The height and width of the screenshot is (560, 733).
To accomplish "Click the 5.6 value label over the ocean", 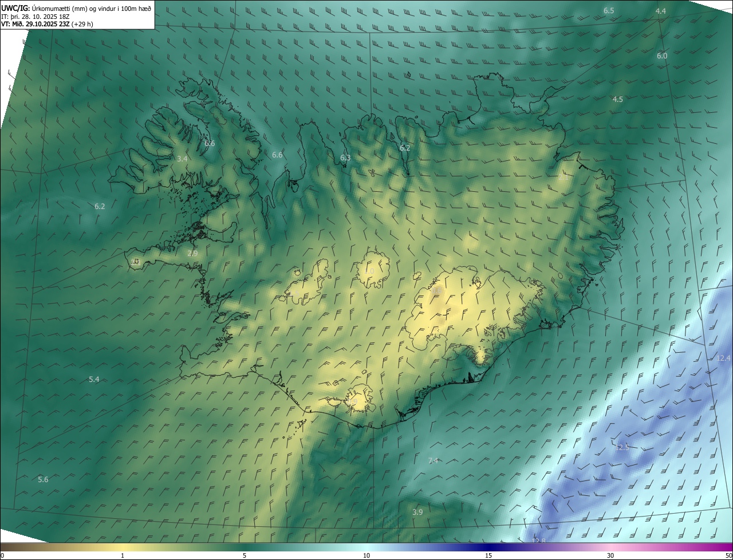I will (43, 479).
